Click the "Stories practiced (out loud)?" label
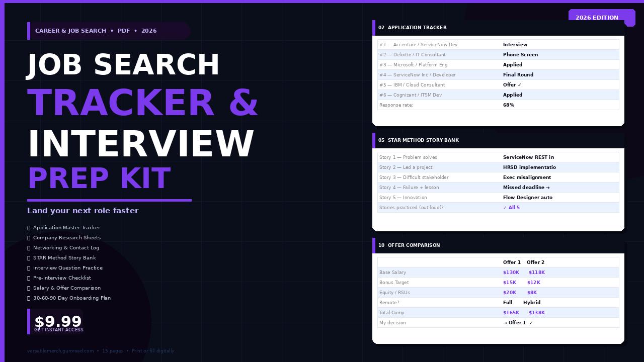 pyautogui.click(x=412, y=208)
